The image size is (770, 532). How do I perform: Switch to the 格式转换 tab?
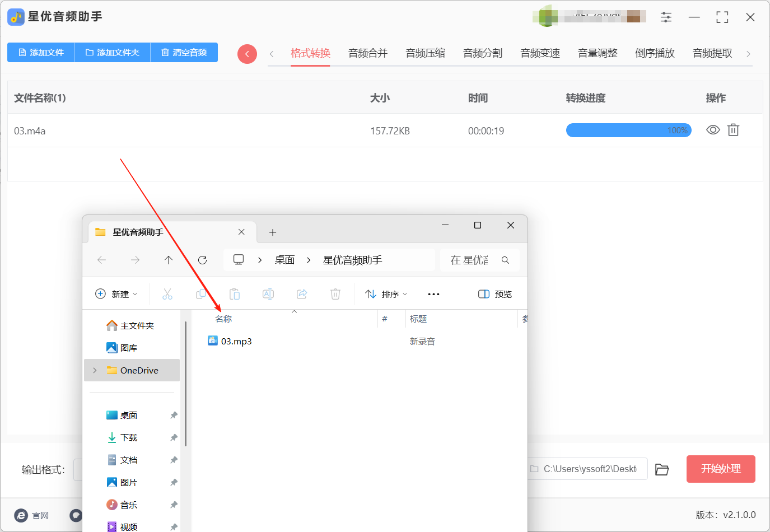[310, 53]
